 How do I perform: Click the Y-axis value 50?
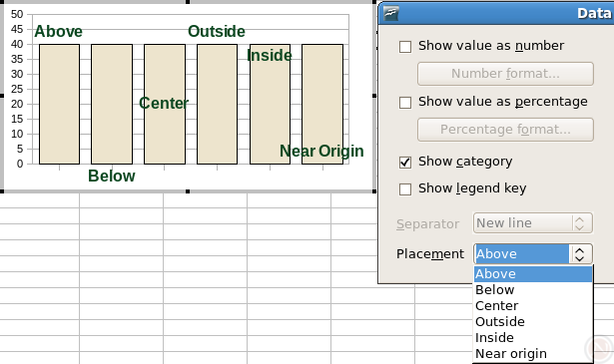point(17,15)
